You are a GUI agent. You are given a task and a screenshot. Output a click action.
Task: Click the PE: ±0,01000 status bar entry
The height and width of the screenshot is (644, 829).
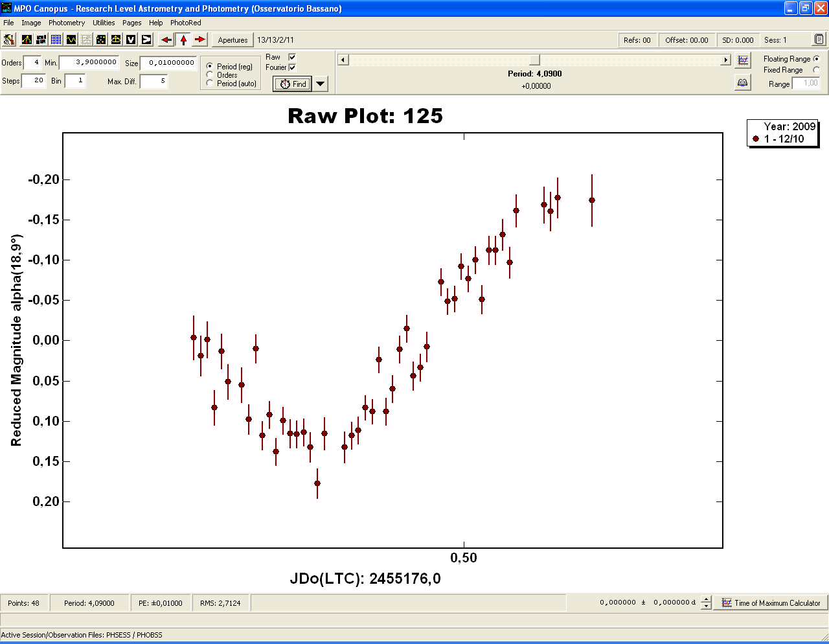coord(161,603)
